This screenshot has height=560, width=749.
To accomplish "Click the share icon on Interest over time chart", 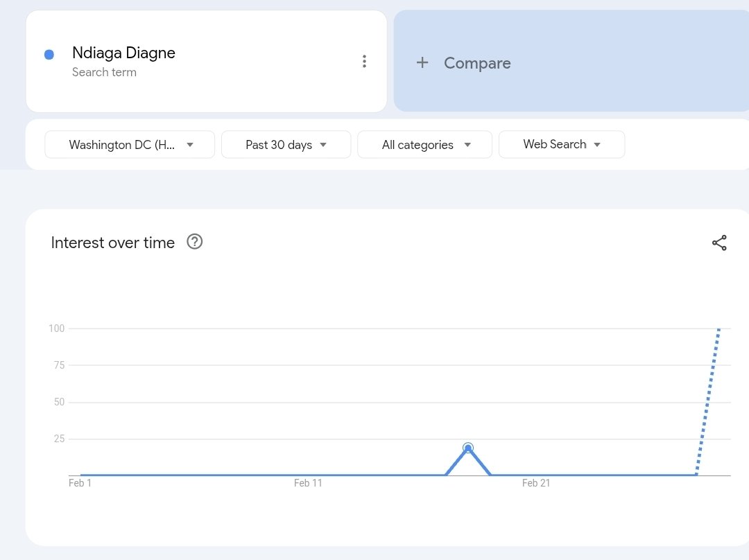I will [719, 243].
